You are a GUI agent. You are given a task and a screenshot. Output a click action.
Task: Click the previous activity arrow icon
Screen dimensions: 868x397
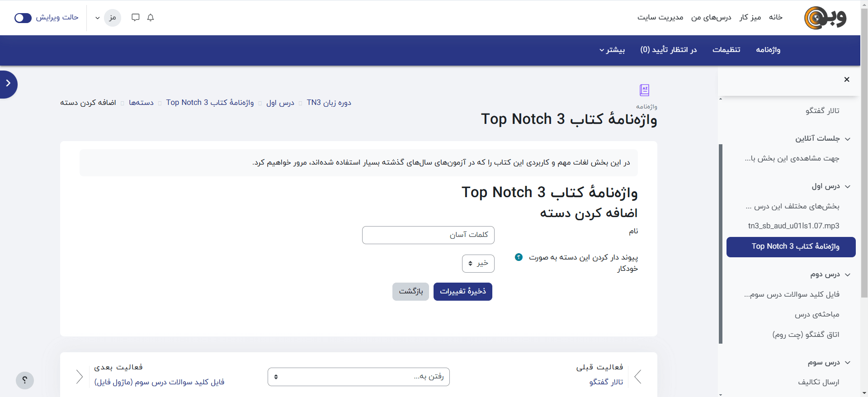pyautogui.click(x=638, y=377)
